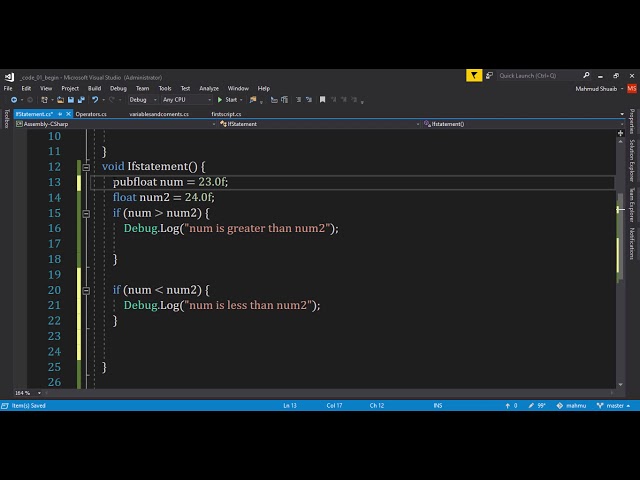Undo the last edit with Undo icon
The width and height of the screenshot is (640, 480).
95,100
